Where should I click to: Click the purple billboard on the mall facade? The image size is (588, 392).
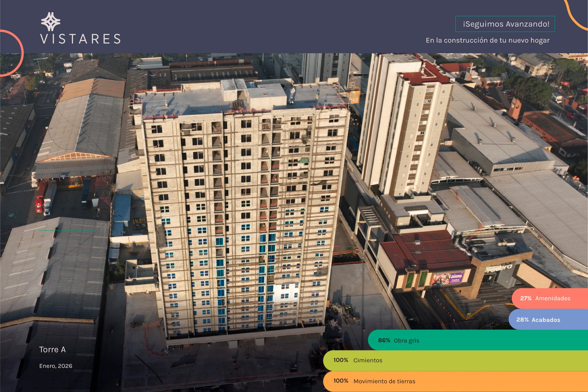pyautogui.click(x=448, y=278)
